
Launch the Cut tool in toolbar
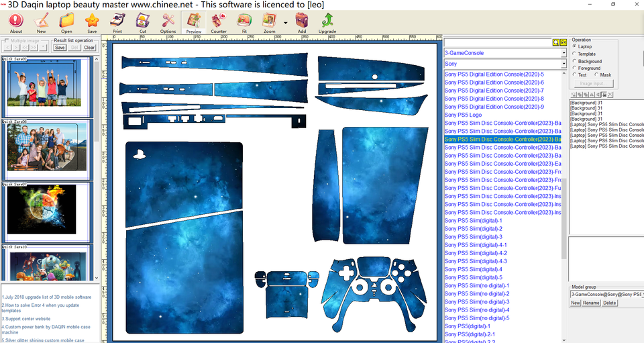tap(142, 23)
